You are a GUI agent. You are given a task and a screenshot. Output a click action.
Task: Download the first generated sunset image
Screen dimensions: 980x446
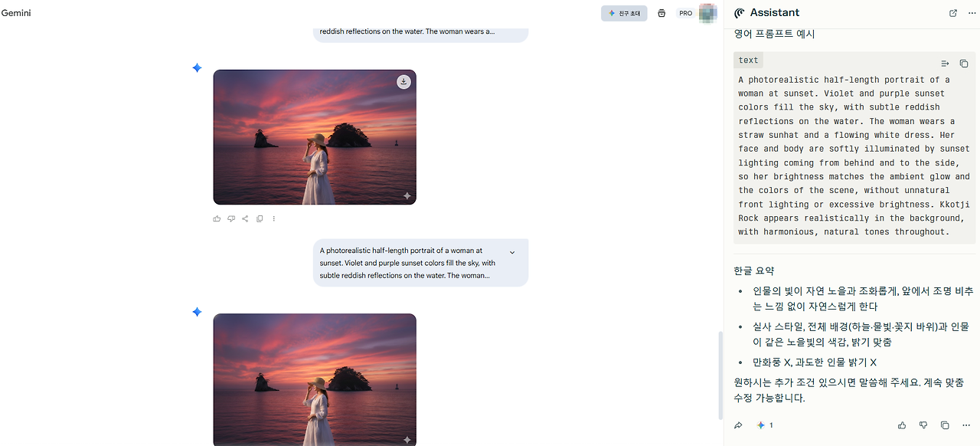[403, 82]
